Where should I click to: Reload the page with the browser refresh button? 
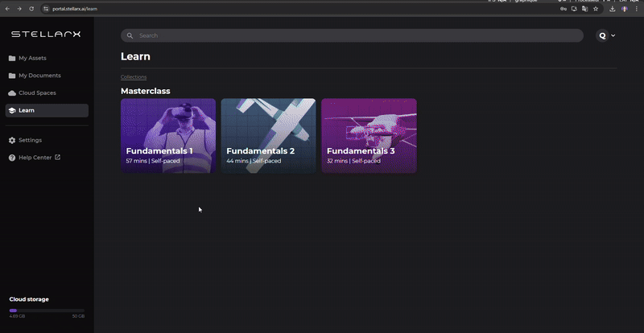click(31, 8)
